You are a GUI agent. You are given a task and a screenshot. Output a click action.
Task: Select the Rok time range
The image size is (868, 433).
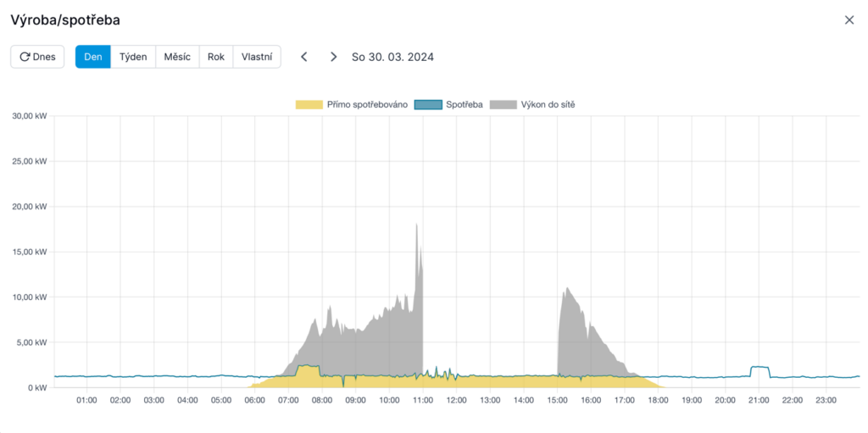pos(216,57)
